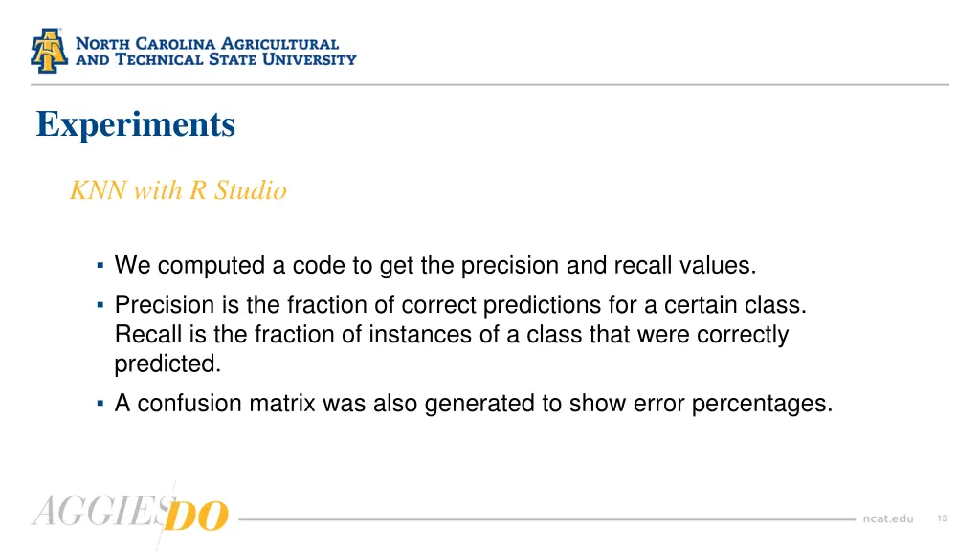The height and width of the screenshot is (551, 980).
Task: Click the horizontal header divider line
Action: [x=490, y=84]
